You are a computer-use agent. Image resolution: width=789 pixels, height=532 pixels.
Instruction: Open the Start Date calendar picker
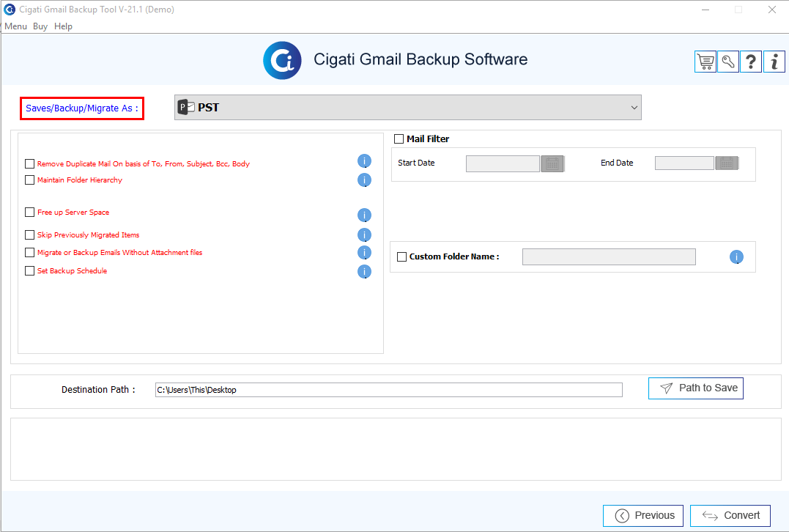pyautogui.click(x=552, y=163)
